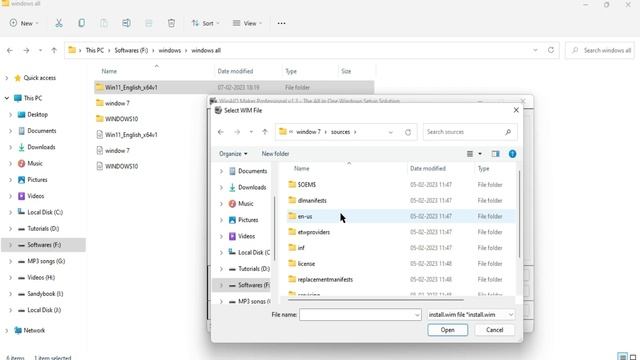Click 'Softwares (F:)' in Explorer breadcrumb

[x=131, y=50]
